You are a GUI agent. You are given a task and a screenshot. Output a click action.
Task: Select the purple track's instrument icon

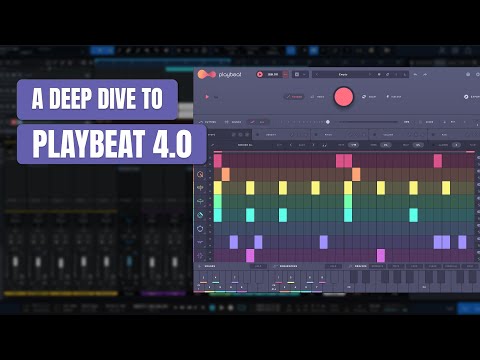[200, 242]
